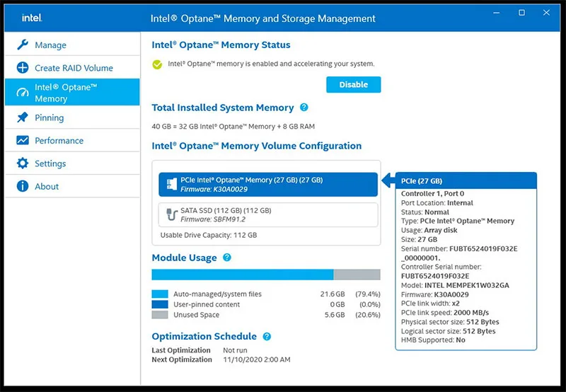Disable Intel Optane memory

353,84
